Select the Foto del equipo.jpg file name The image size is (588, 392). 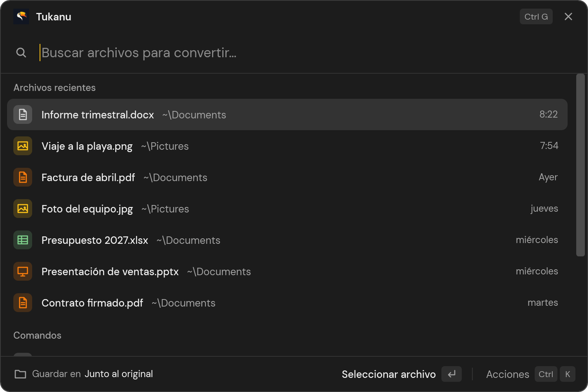point(87,209)
